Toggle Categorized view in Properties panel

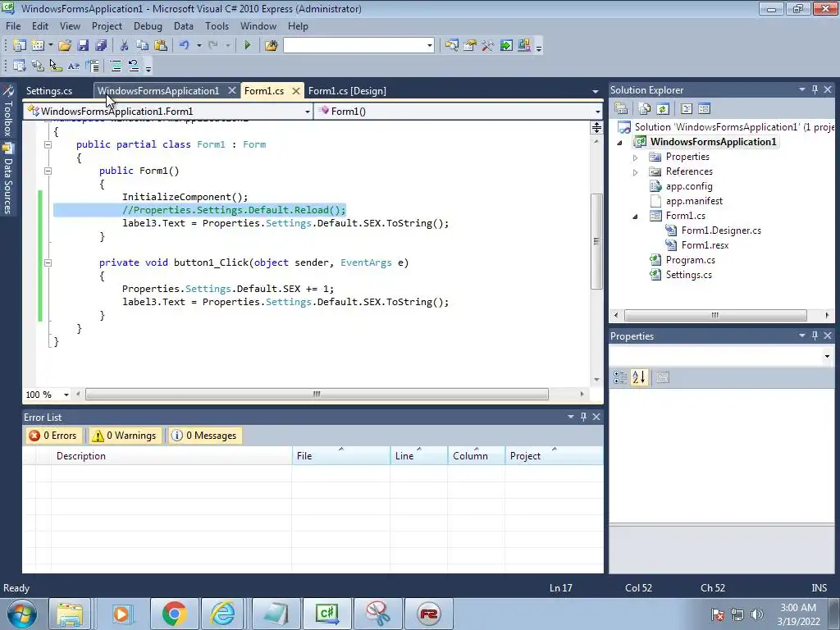[x=620, y=377]
